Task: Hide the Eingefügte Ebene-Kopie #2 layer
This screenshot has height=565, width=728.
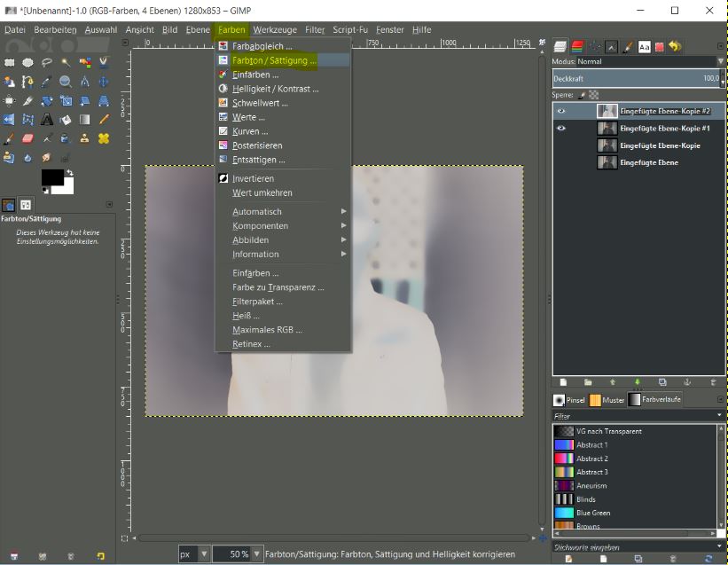Action: [560, 112]
